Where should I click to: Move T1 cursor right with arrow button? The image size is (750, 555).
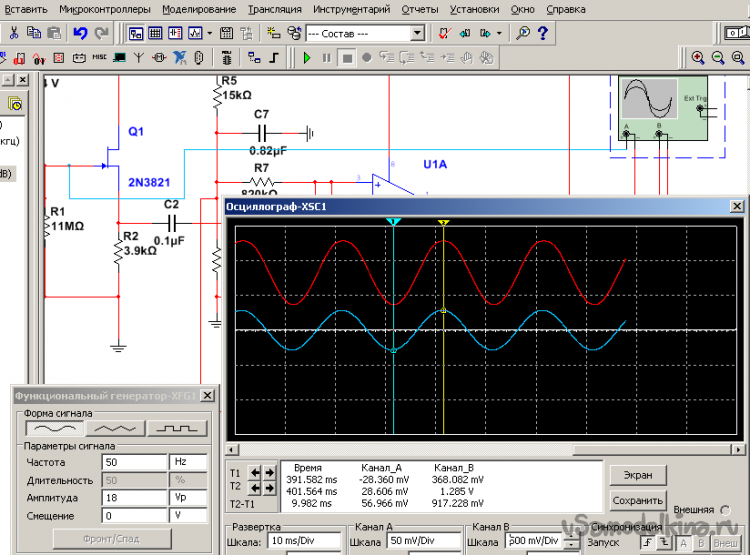point(268,471)
